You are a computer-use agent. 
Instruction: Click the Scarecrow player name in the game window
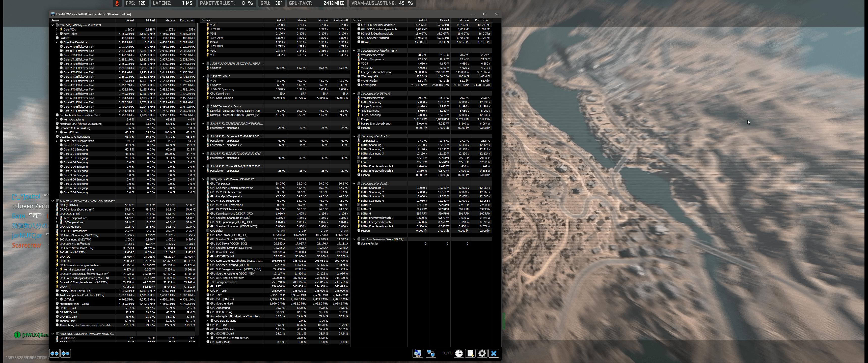coord(26,245)
